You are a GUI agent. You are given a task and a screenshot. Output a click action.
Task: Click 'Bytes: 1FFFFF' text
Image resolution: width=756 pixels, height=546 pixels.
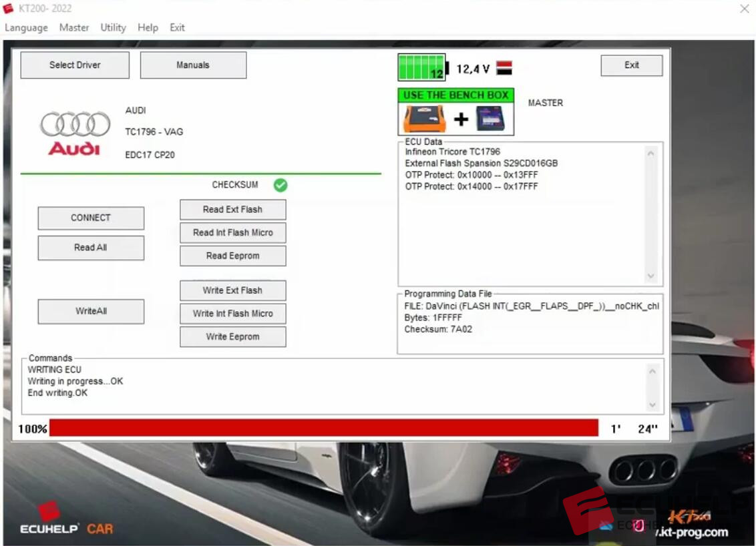433,318
